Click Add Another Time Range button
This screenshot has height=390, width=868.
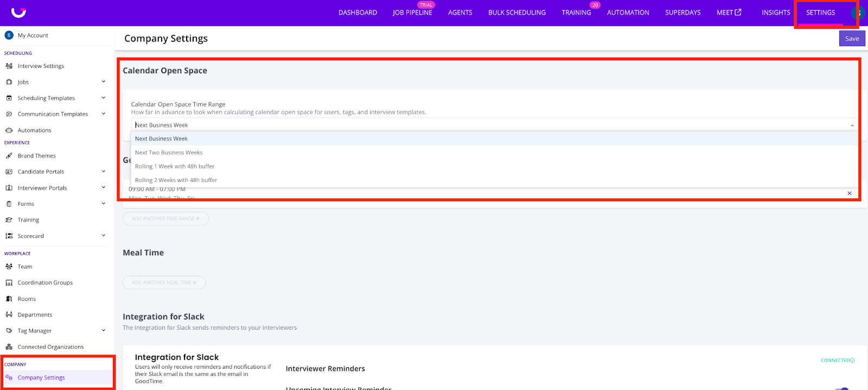[x=165, y=218]
